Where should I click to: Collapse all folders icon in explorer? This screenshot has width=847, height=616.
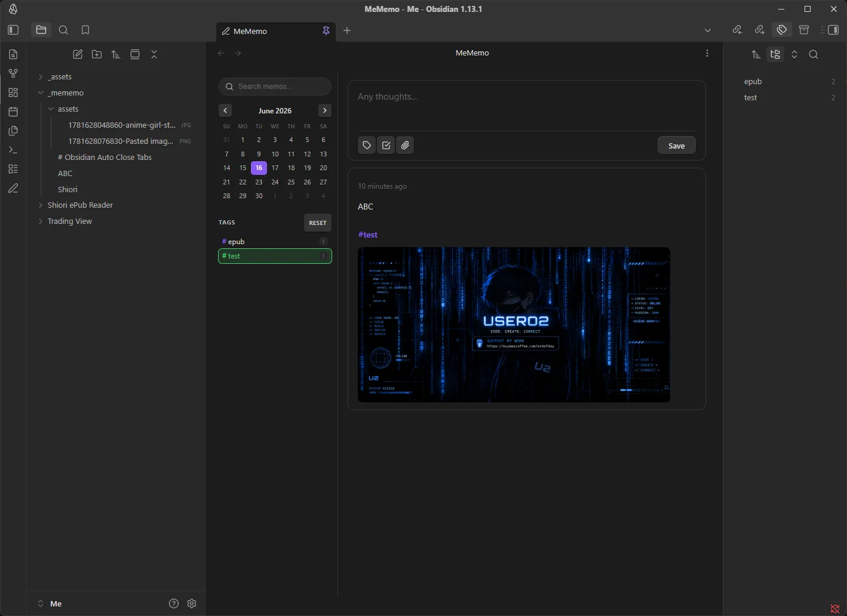pos(154,54)
